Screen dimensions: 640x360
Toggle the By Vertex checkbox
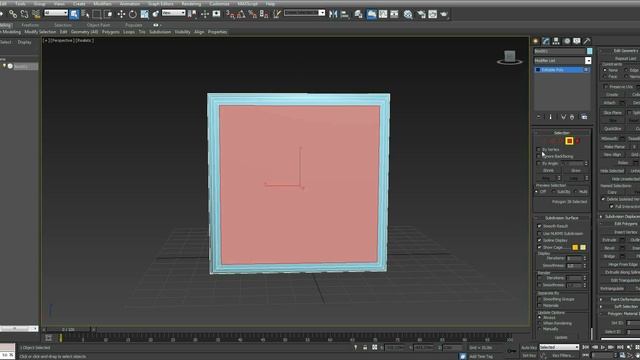(538, 150)
